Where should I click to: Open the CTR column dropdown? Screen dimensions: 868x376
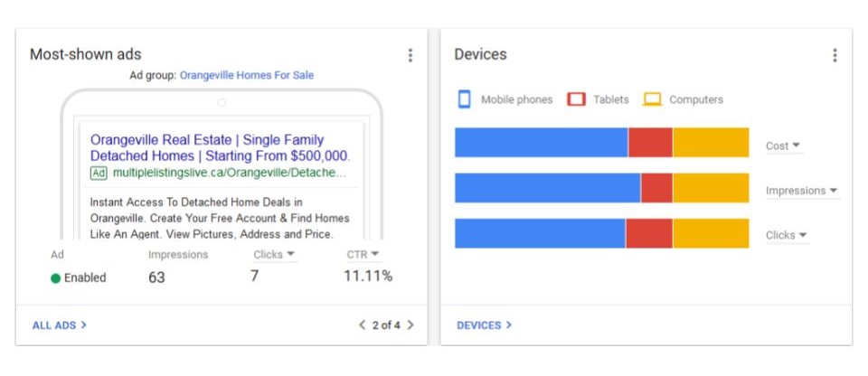363,254
